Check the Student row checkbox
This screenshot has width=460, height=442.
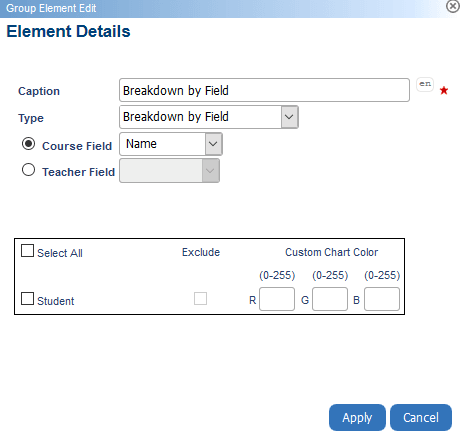pos(27,299)
